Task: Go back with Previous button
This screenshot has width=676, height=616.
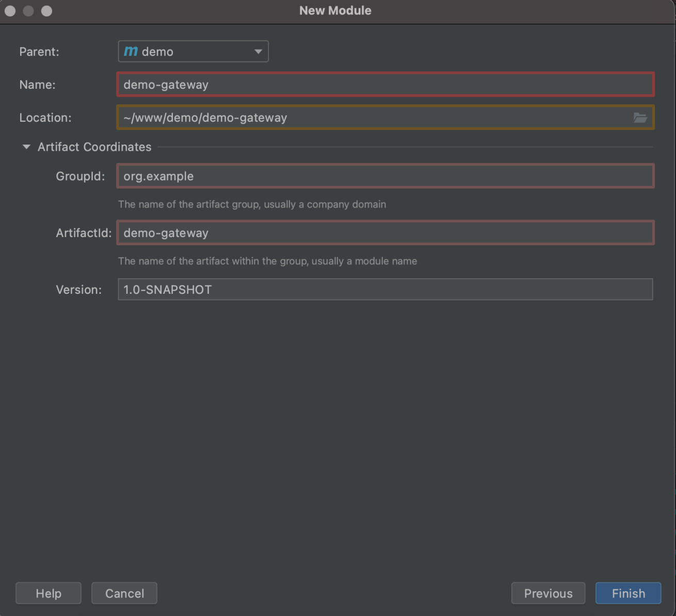Action: [x=548, y=593]
